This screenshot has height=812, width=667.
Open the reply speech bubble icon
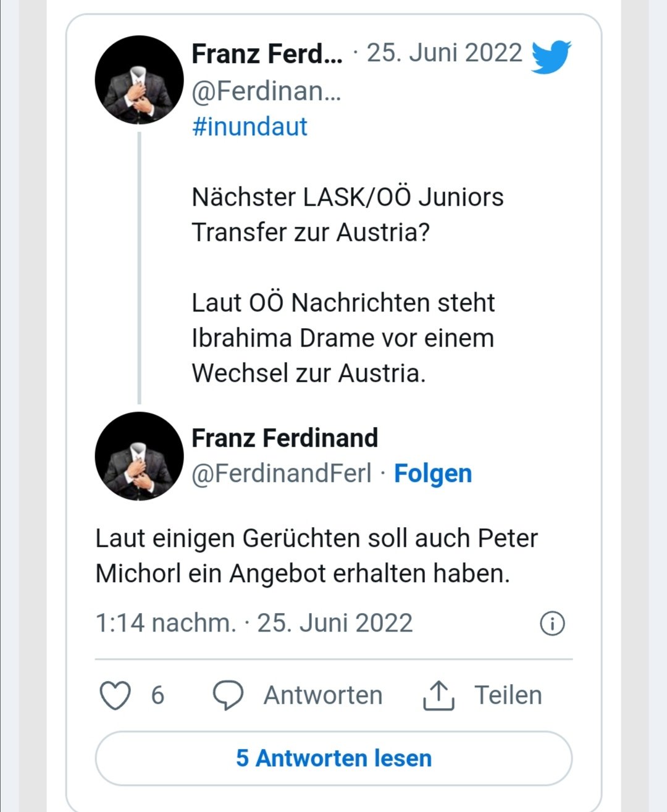click(228, 696)
